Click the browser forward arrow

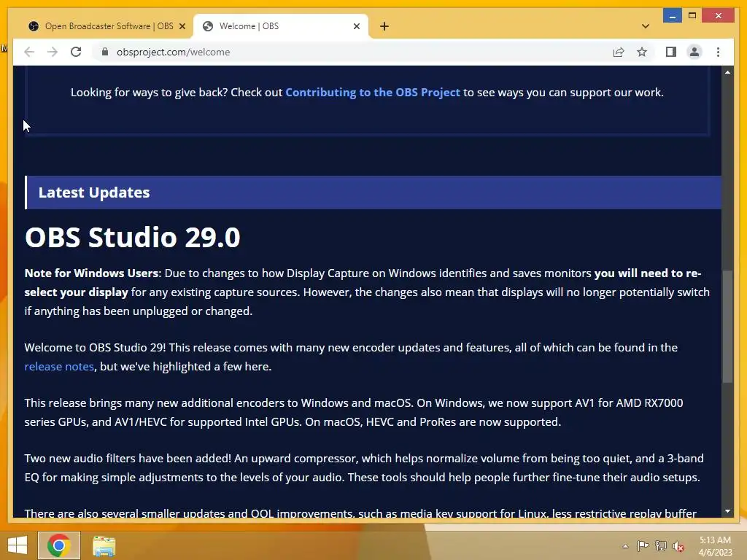53,52
